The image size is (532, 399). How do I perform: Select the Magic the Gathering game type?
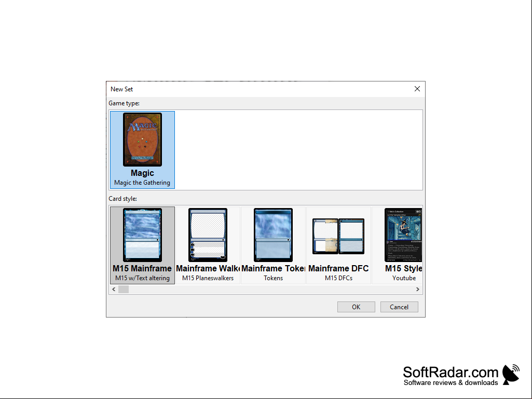tap(142, 149)
